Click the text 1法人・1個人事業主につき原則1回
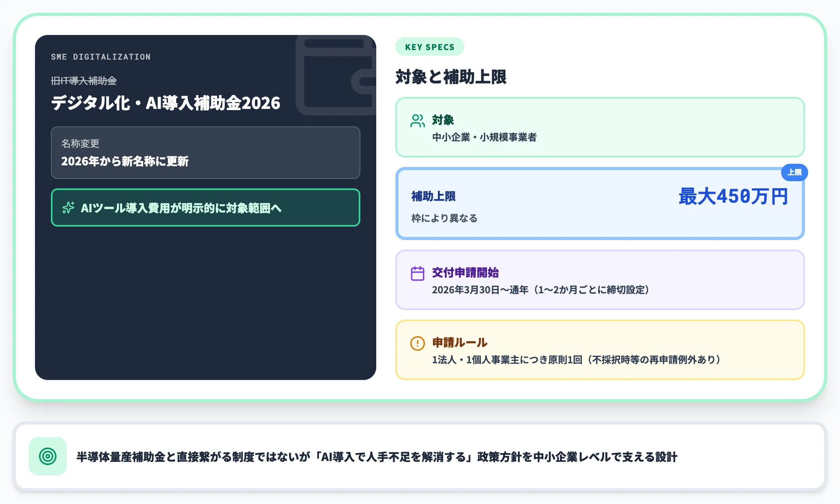Screen dimensions: 840x504 pos(507,360)
